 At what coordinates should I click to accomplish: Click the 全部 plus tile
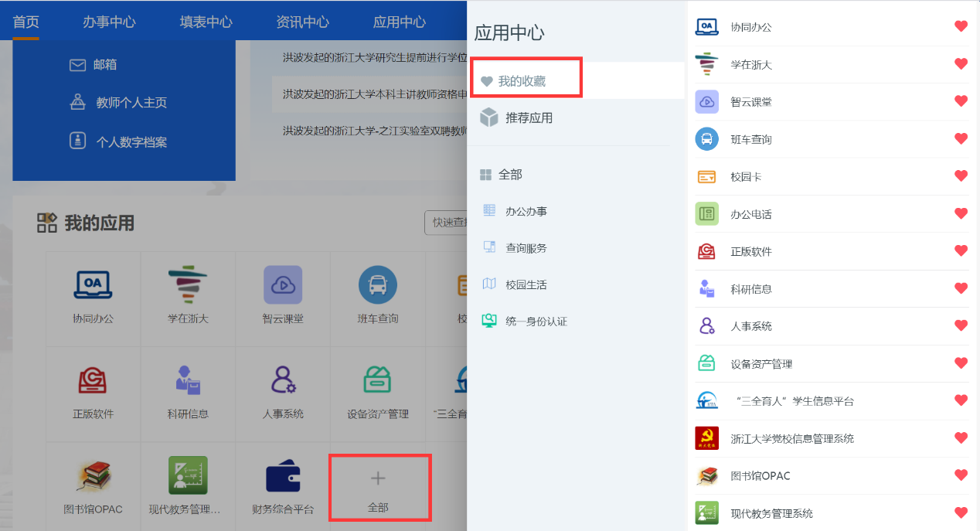pyautogui.click(x=378, y=488)
